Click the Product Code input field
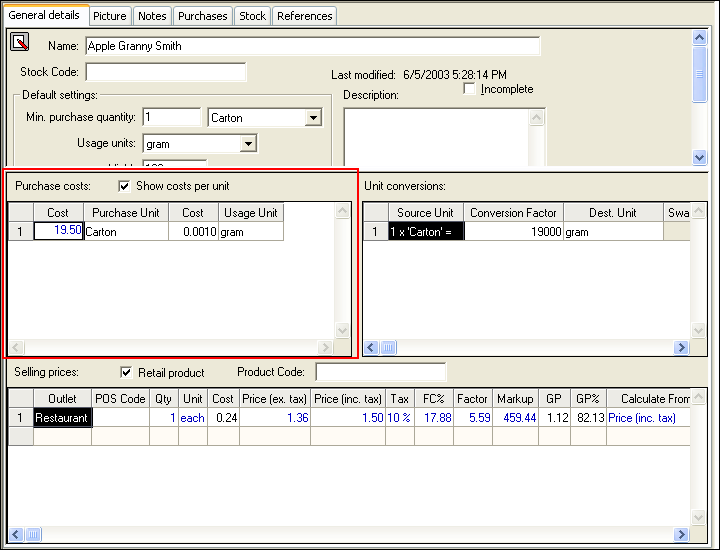 (x=381, y=372)
